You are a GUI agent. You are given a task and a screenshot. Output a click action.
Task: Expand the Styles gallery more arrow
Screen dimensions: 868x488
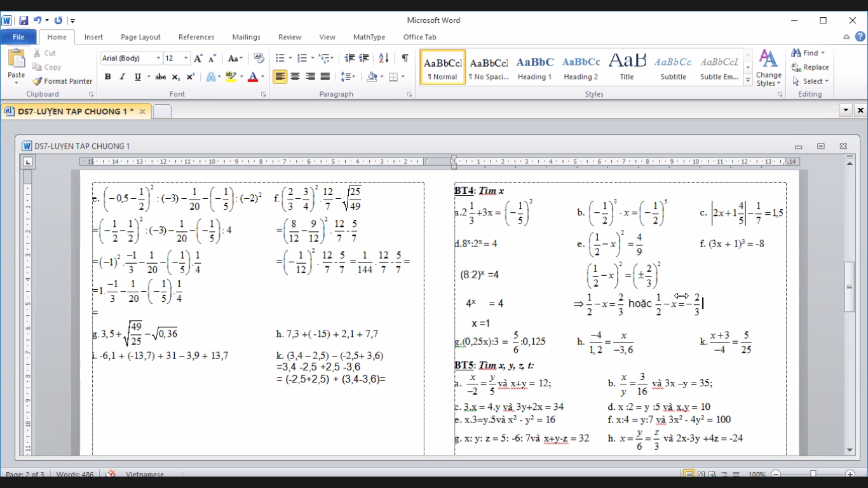[748, 81]
